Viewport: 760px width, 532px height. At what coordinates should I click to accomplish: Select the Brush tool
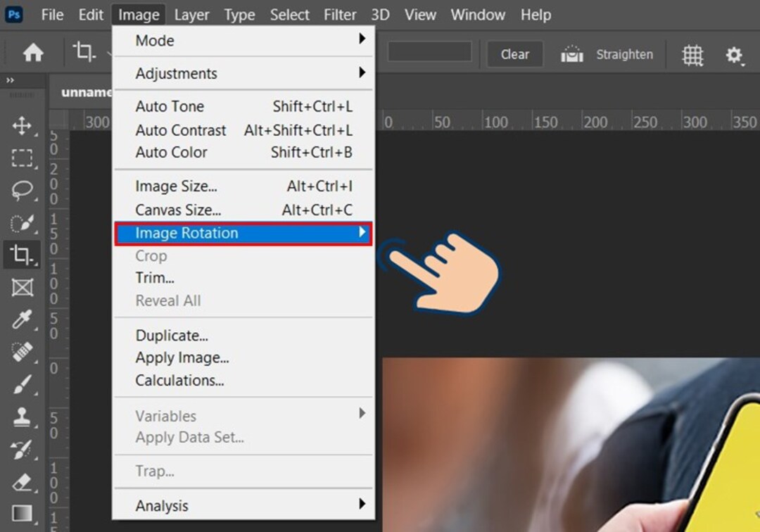[x=22, y=384]
